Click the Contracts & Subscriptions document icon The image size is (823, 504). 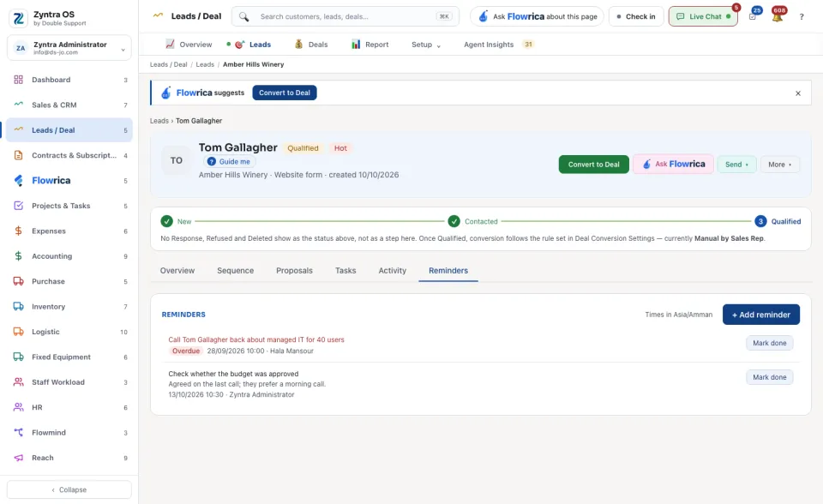pos(18,155)
